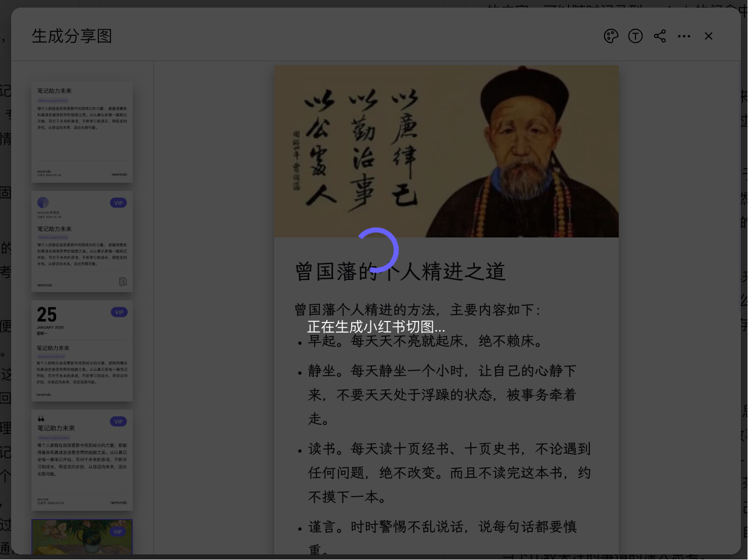Select the quote-mark template thumbnail
This screenshot has height=560, width=748.
pos(82,460)
